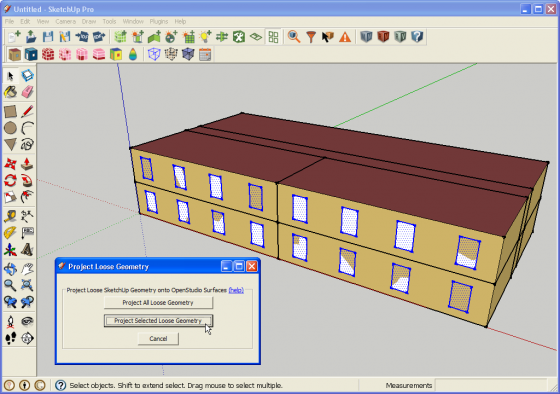Screen dimensions: 560x394
Task: Select the Rectangle drawing tool
Action: coord(10,111)
